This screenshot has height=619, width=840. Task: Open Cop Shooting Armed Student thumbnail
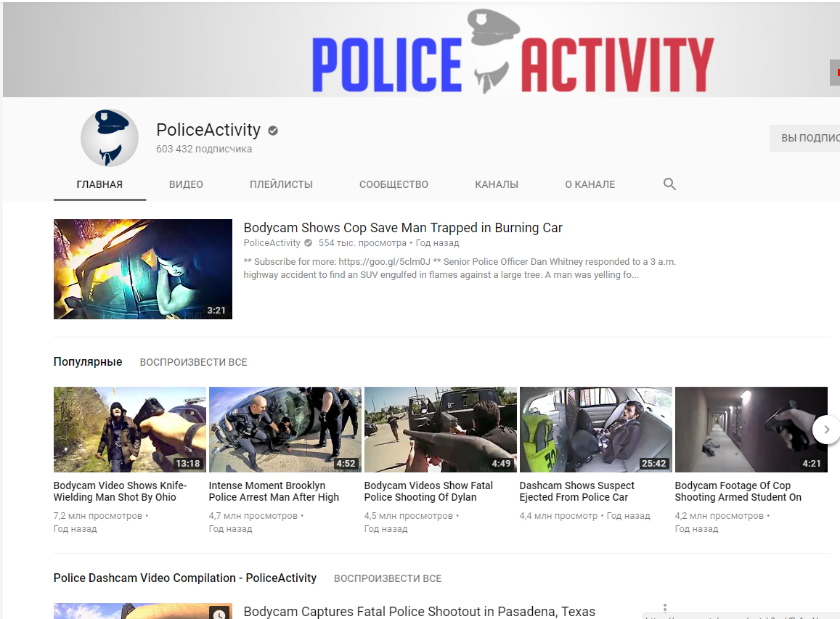(x=751, y=430)
